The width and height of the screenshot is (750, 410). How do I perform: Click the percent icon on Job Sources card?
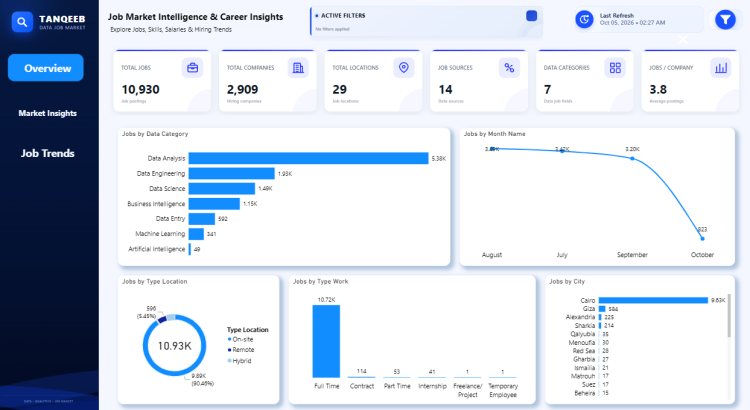pyautogui.click(x=509, y=68)
